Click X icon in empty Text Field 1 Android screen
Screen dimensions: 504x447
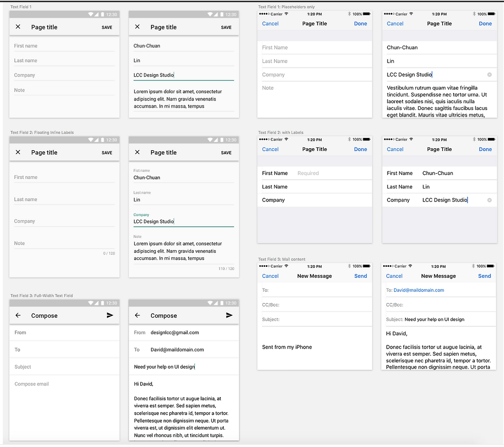(18, 27)
